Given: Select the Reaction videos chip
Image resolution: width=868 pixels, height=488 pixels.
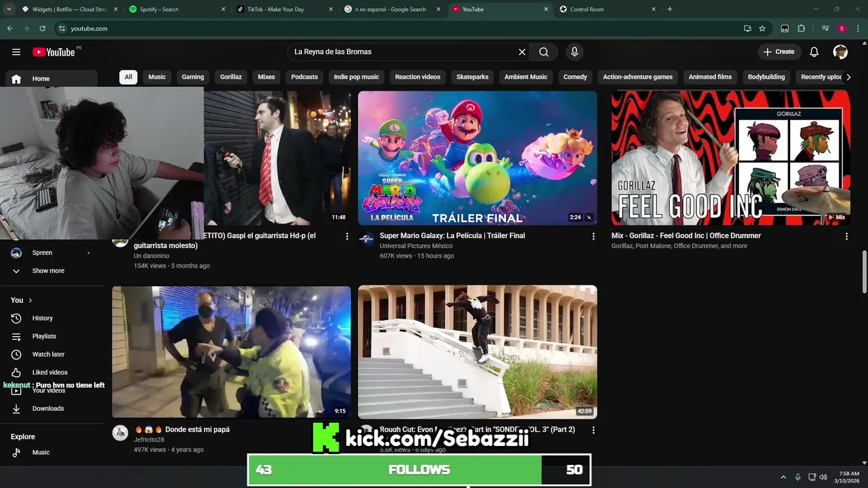Looking at the screenshot, I should (418, 77).
